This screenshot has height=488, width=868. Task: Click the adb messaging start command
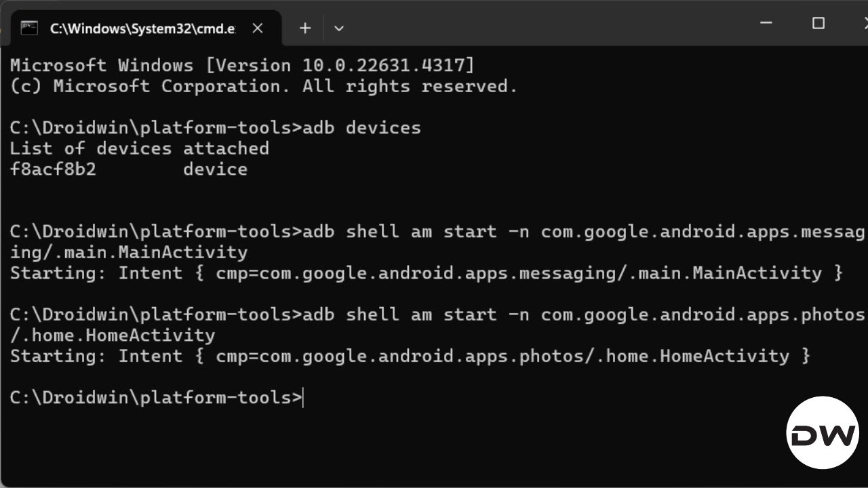[x=583, y=232]
